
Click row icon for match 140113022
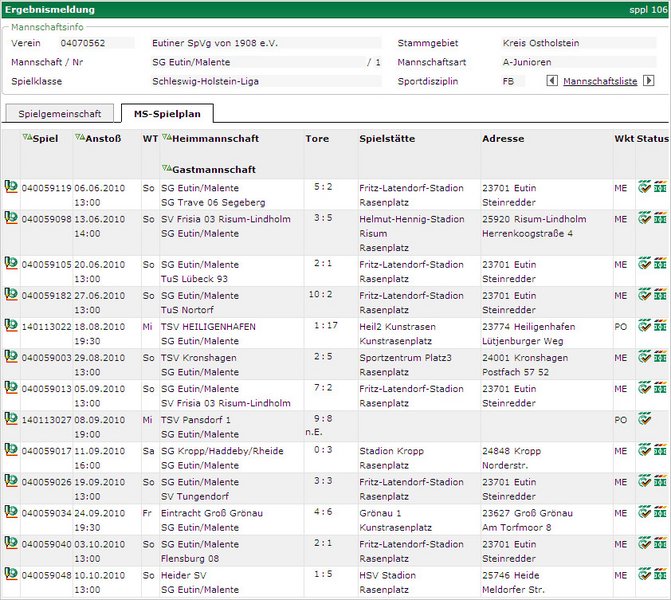[x=10, y=325]
